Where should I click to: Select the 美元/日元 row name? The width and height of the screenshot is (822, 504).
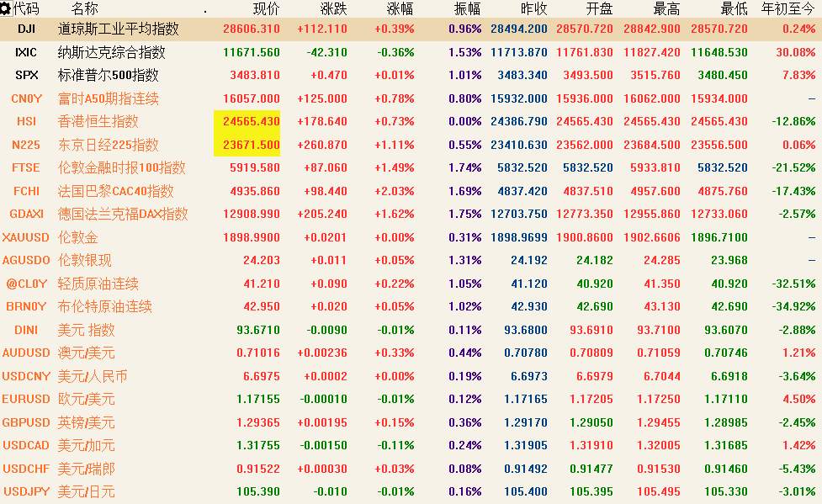point(86,491)
